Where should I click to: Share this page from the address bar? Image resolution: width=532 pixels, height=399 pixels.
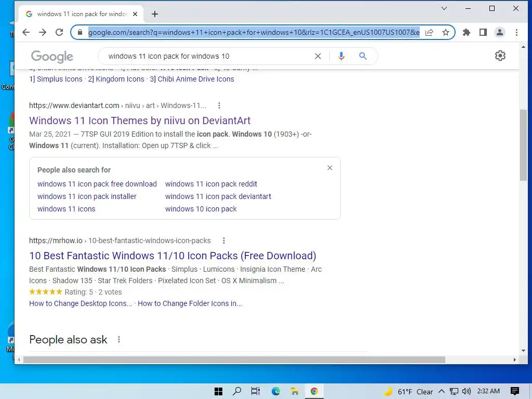429,32
